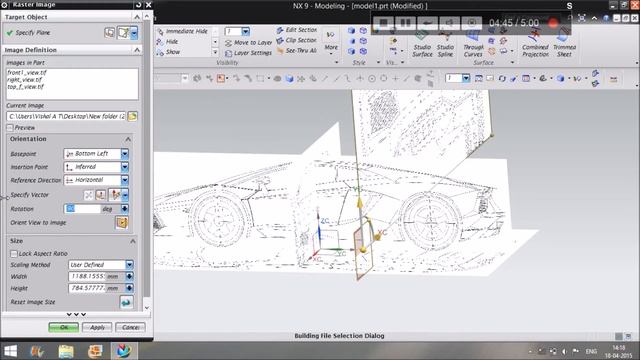Open the Windows Start menu
The width and height of the screenshot is (640, 360).
[10, 351]
